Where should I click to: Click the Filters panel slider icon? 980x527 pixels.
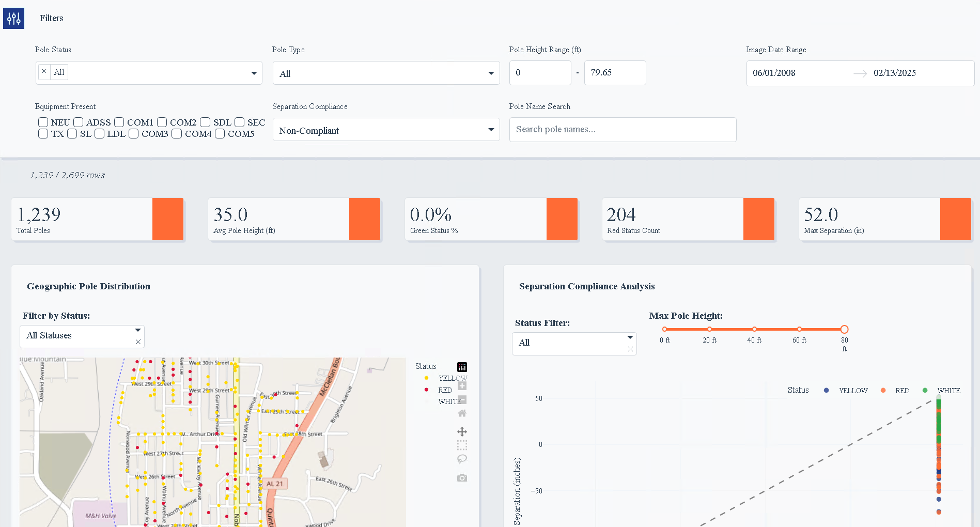[x=13, y=19]
